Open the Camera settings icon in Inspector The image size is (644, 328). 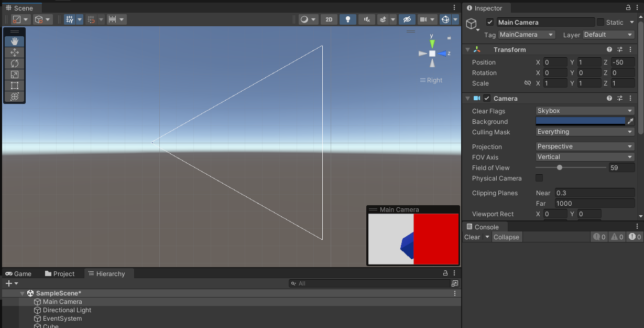click(619, 98)
